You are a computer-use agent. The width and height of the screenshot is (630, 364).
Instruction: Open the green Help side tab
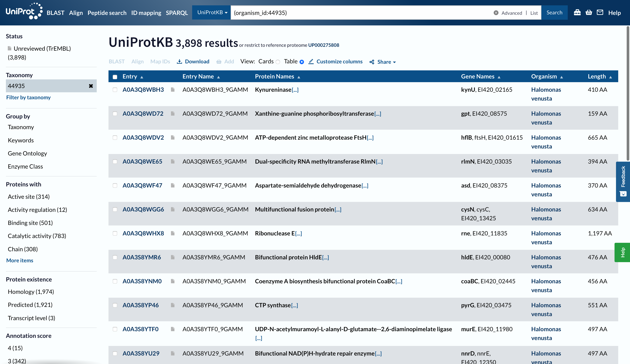point(622,252)
